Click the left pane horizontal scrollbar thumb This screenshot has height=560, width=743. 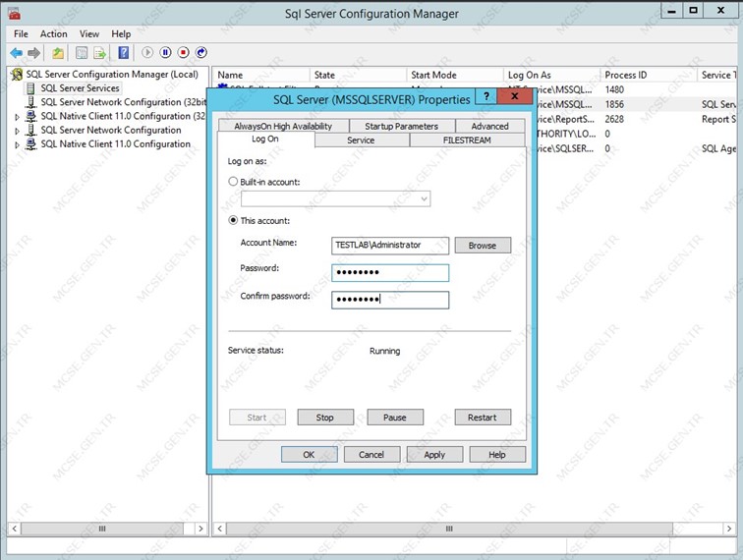(102, 529)
